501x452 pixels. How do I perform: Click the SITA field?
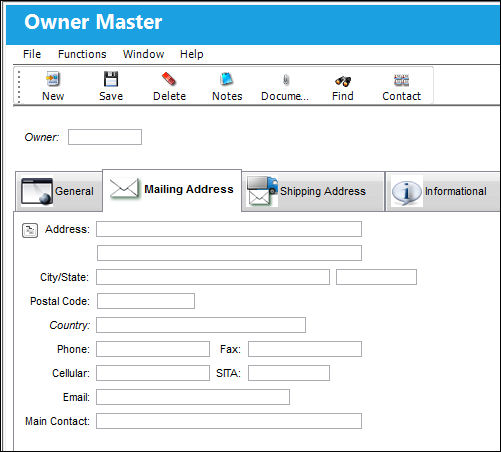point(289,373)
